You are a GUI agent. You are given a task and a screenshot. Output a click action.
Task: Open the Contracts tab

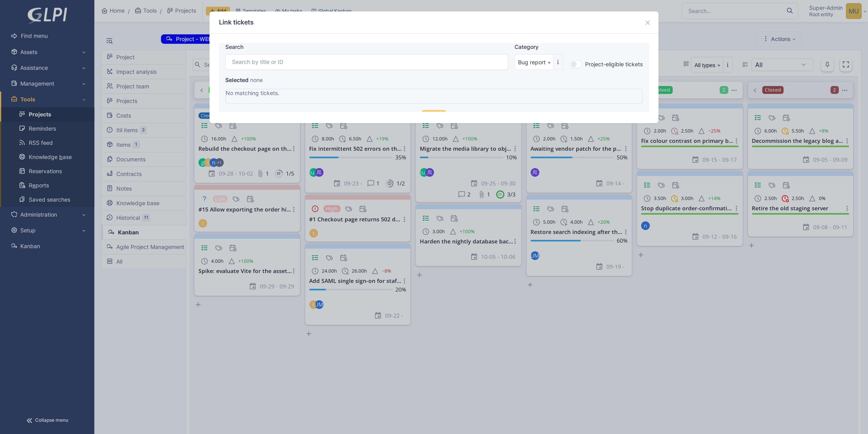pyautogui.click(x=144, y=174)
